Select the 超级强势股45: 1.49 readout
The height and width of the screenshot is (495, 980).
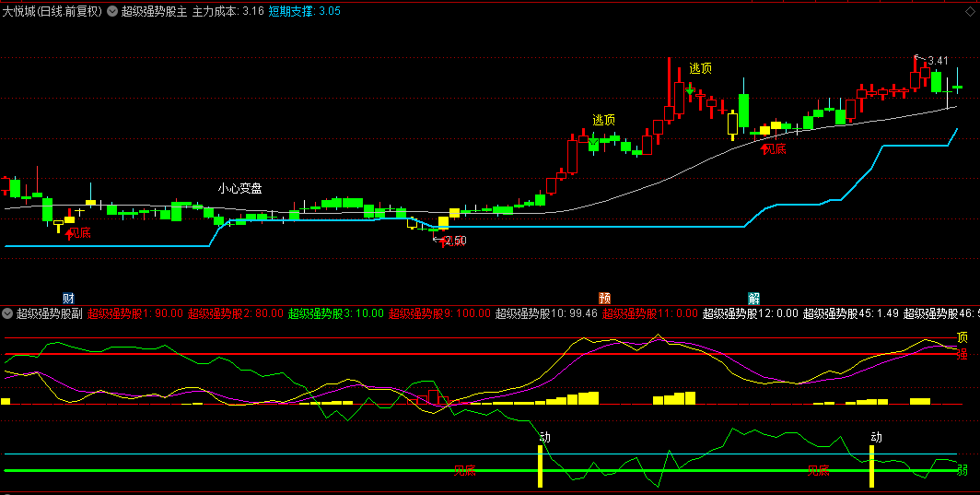click(851, 313)
